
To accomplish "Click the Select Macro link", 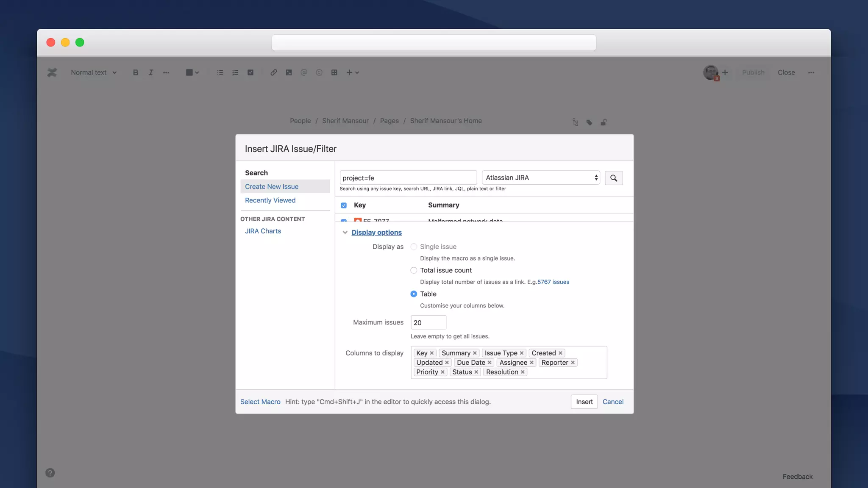I will point(260,402).
